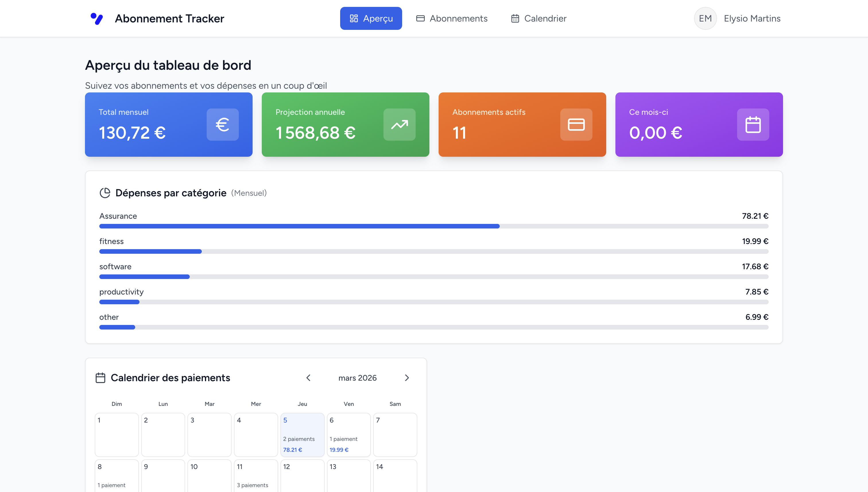Image resolution: width=868 pixels, height=492 pixels.
Task: Click the Elysio Martins profile name
Action: click(x=752, y=19)
